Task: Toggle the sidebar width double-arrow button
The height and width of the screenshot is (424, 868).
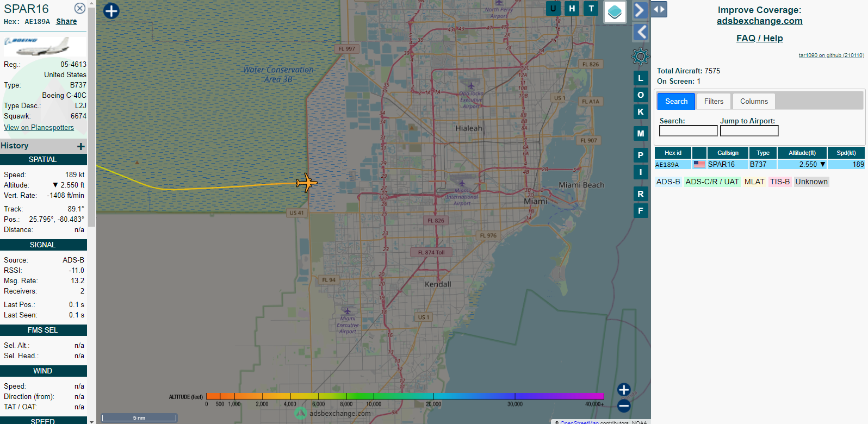Action: tap(659, 9)
